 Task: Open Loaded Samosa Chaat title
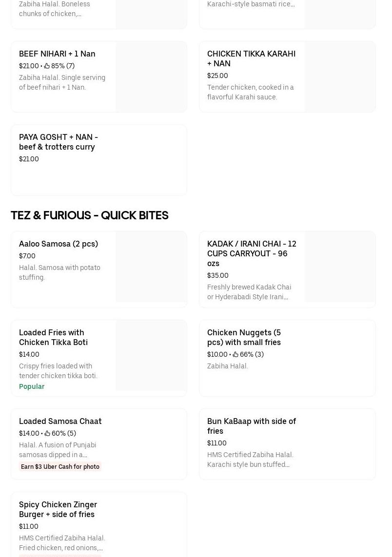click(60, 421)
